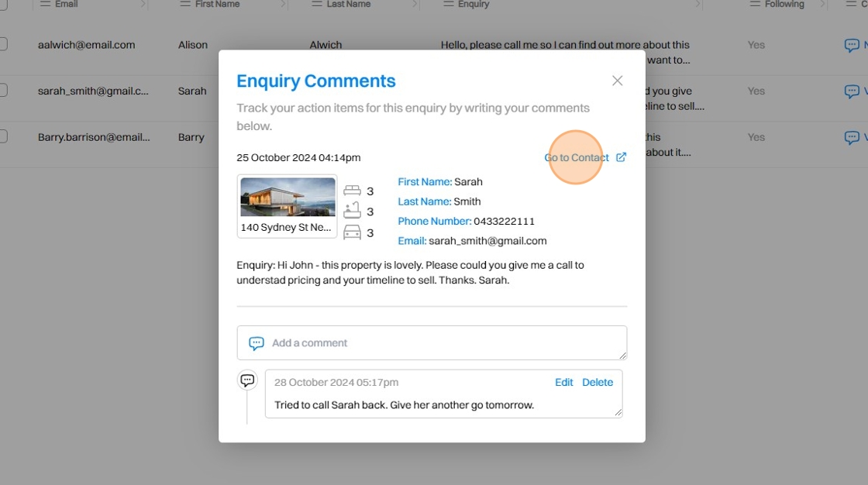Click the speech bubble icon in the comment field
Viewport: 868px width, 485px height.
click(x=256, y=343)
